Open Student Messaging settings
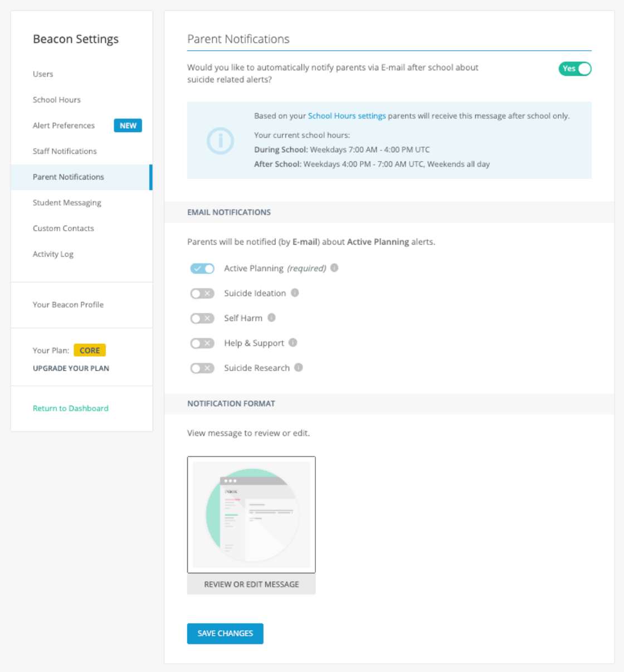The width and height of the screenshot is (624, 672). 67,203
